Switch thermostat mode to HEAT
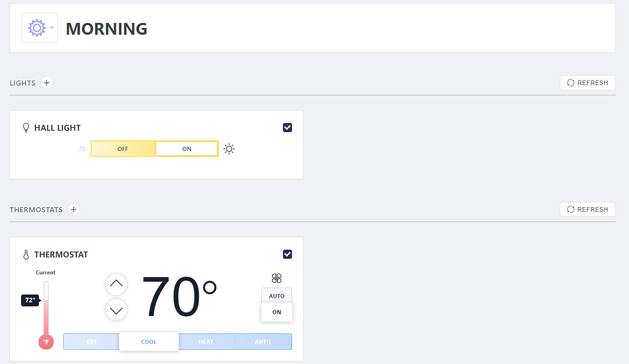The width and height of the screenshot is (629, 364). 206,342
